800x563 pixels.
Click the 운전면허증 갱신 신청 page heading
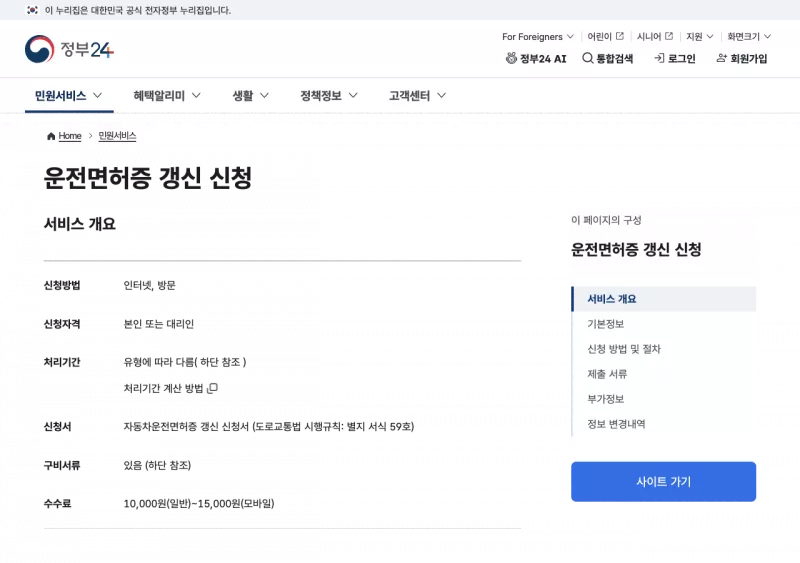coord(147,178)
